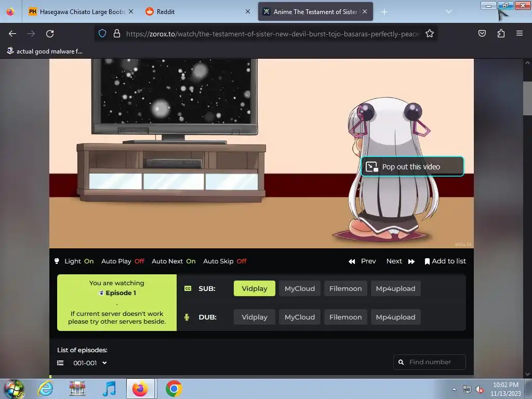Select DUB Filemoon server
Image resolution: width=532 pixels, height=399 pixels.
345,317
